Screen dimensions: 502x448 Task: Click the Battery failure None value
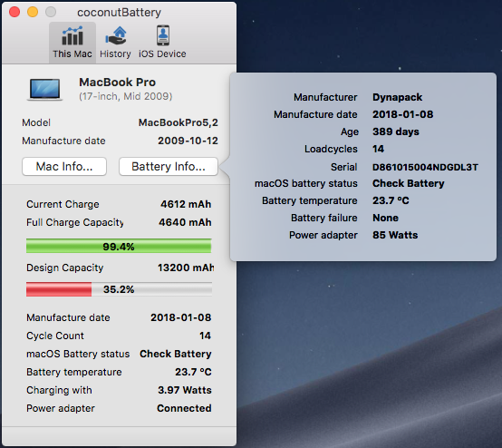[385, 218]
